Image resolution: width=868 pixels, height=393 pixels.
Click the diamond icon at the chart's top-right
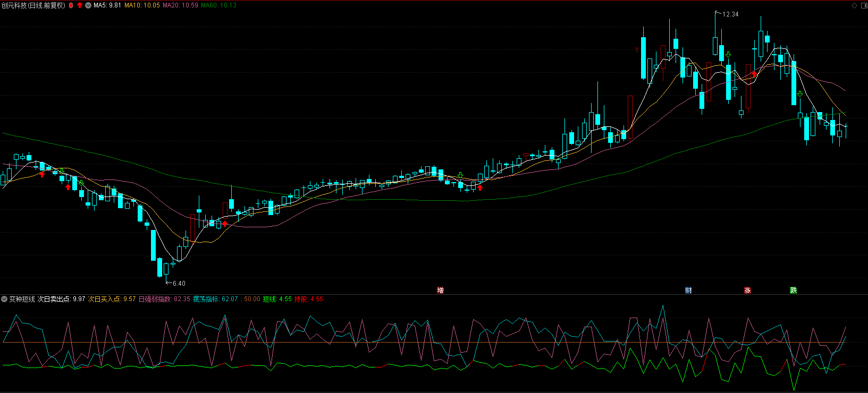[x=855, y=5]
